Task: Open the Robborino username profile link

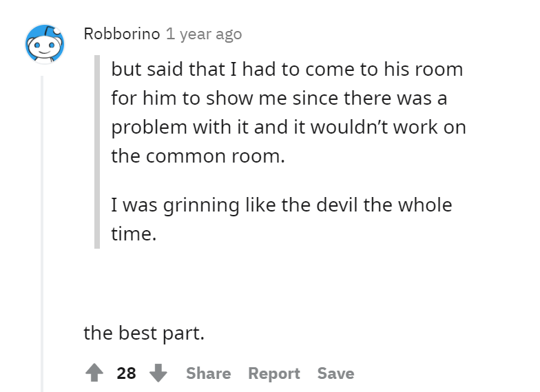Action: click(122, 34)
